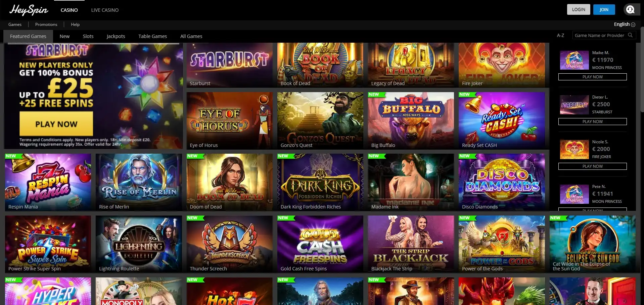Click the LOGIN button
The image size is (644, 305).
[x=579, y=9]
